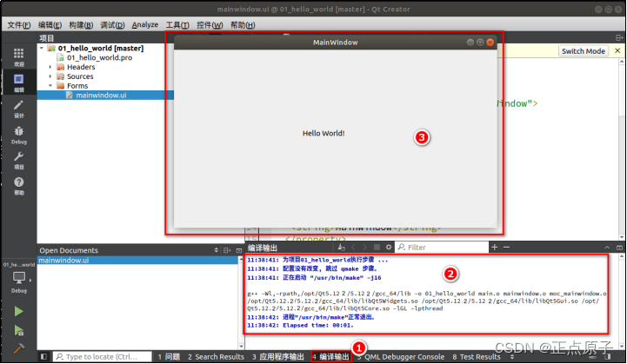
Task: Click split editor icon at top right
Action: [619, 37]
